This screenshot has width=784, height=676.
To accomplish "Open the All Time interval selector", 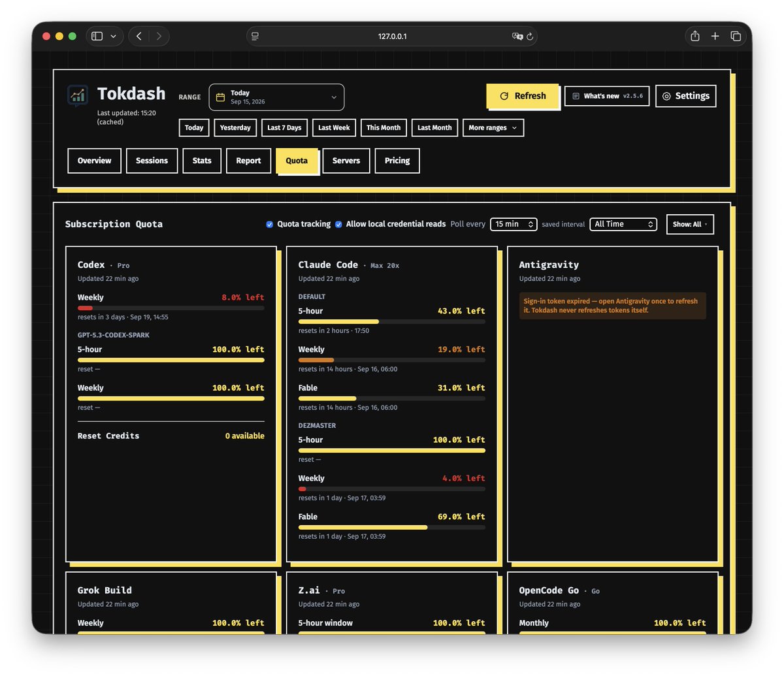I will point(623,224).
